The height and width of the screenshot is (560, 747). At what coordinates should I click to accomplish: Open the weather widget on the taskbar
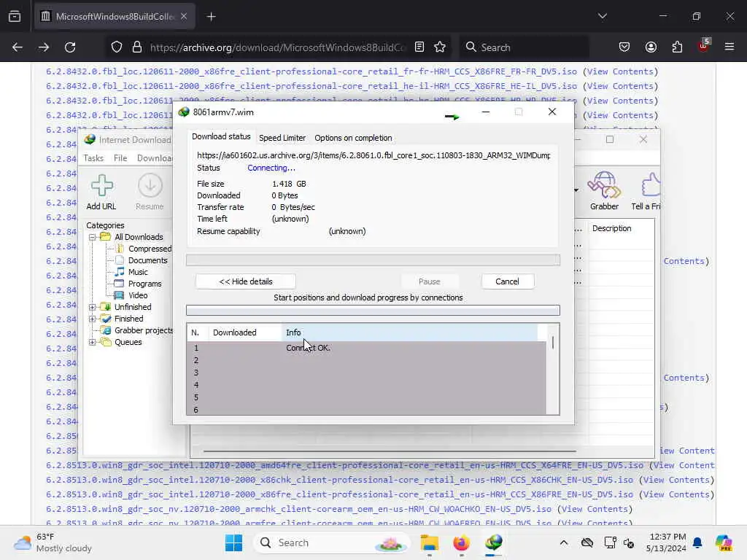[53, 542]
